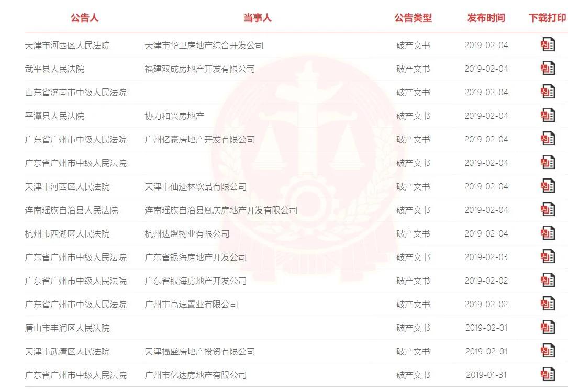Download PDF for 天津市华卫房地产综合开发公司 row
Image resolution: width=568 pixels, height=392 pixels.
coord(548,44)
